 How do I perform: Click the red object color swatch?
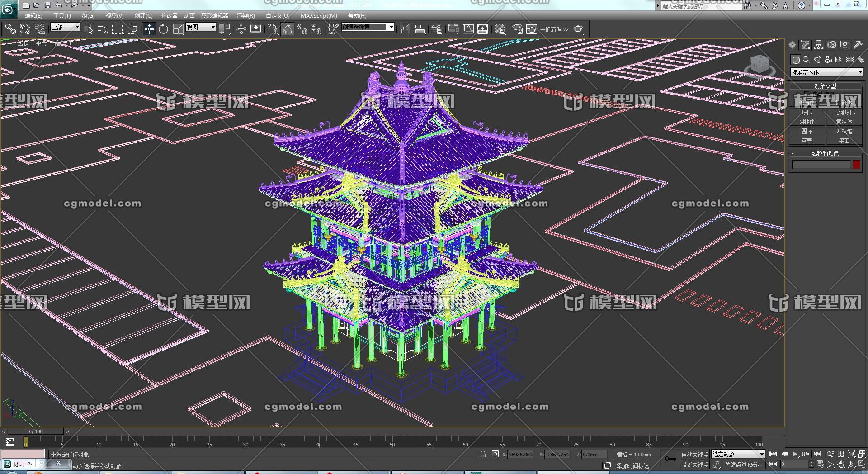(856, 165)
